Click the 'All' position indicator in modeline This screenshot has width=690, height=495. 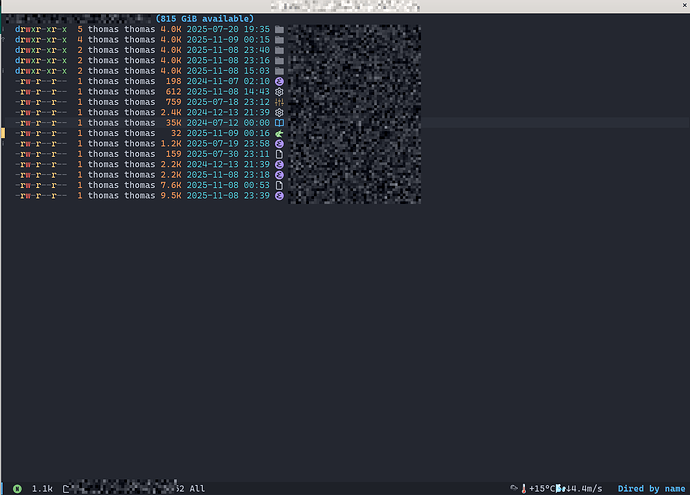pyautogui.click(x=197, y=488)
